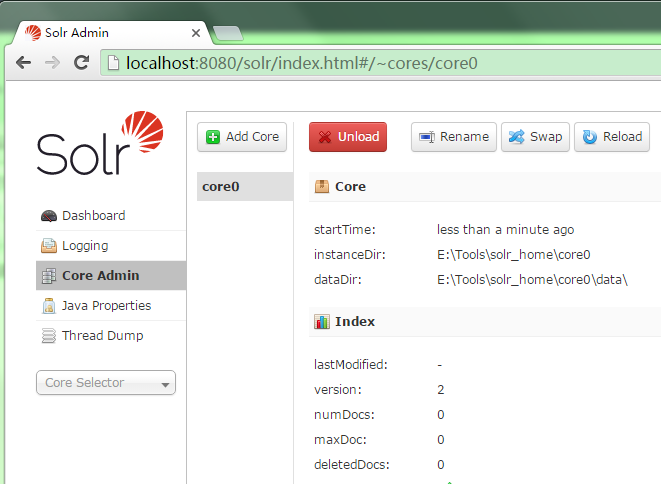661x484 pixels.
Task: Click the version label
Action: 338,390
